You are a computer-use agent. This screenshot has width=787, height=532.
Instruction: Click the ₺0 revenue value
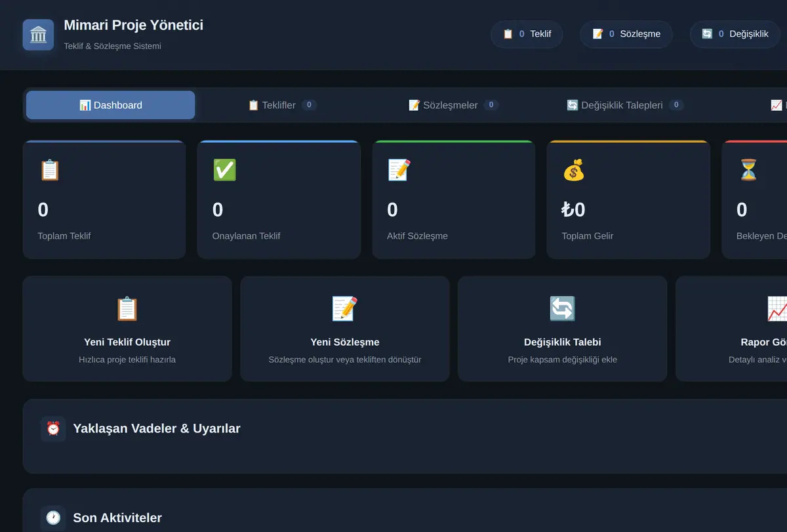point(574,210)
